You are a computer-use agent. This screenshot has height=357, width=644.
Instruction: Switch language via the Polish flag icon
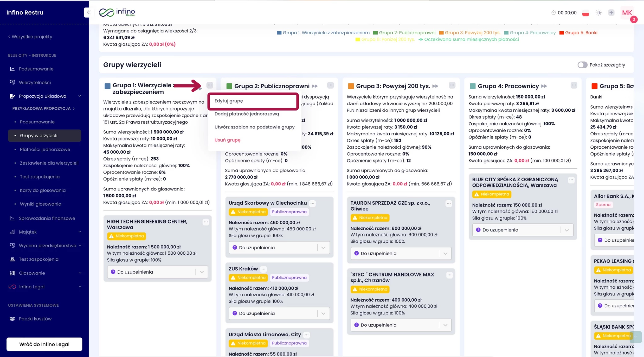click(x=585, y=13)
